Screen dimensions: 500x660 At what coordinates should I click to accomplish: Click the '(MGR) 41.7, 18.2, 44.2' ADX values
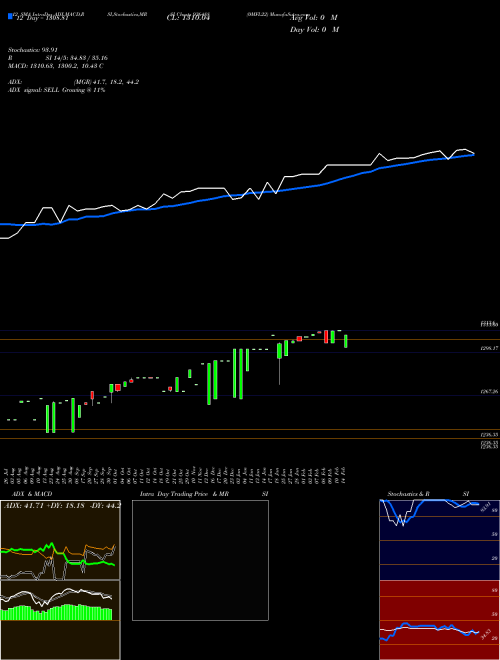(x=106, y=82)
